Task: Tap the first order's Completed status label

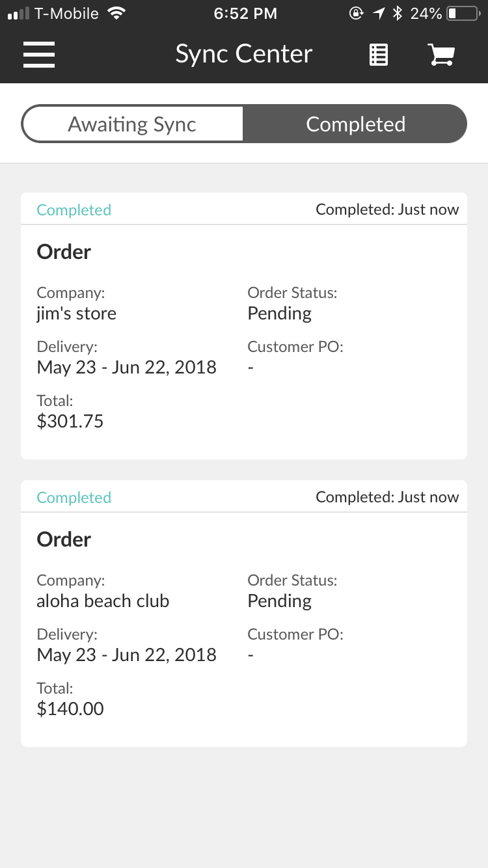Action: coord(74,210)
